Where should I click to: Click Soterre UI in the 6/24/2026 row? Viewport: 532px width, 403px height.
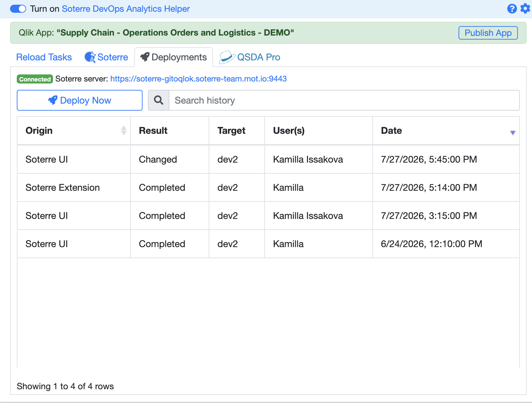click(47, 244)
